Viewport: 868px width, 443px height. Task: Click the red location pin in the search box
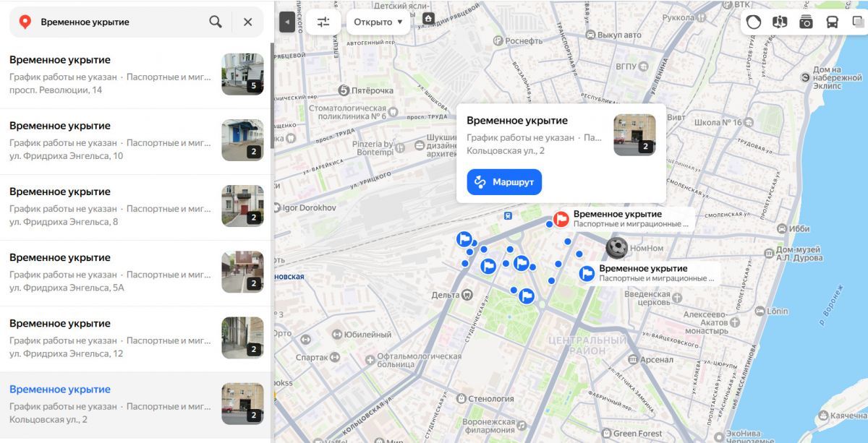point(25,22)
